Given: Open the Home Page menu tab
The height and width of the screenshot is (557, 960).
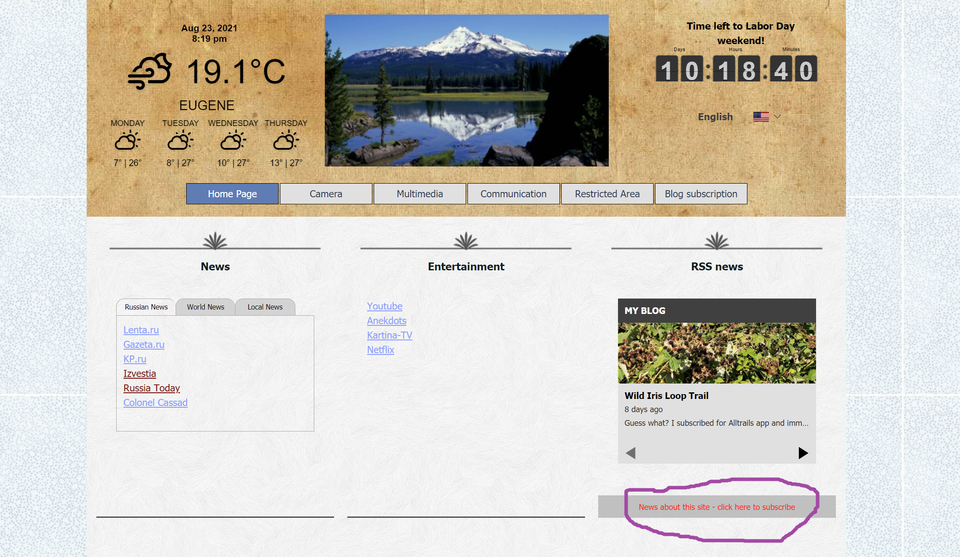Looking at the screenshot, I should point(232,193).
